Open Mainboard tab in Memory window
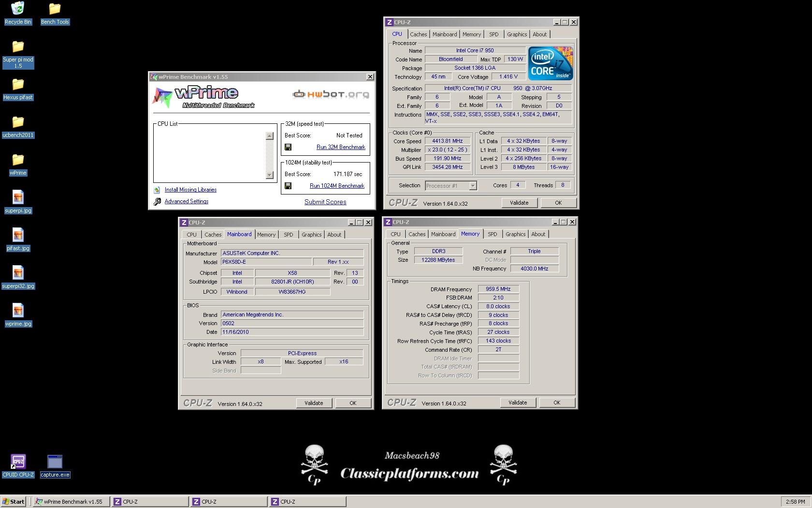This screenshot has width=812, height=508. (x=443, y=234)
